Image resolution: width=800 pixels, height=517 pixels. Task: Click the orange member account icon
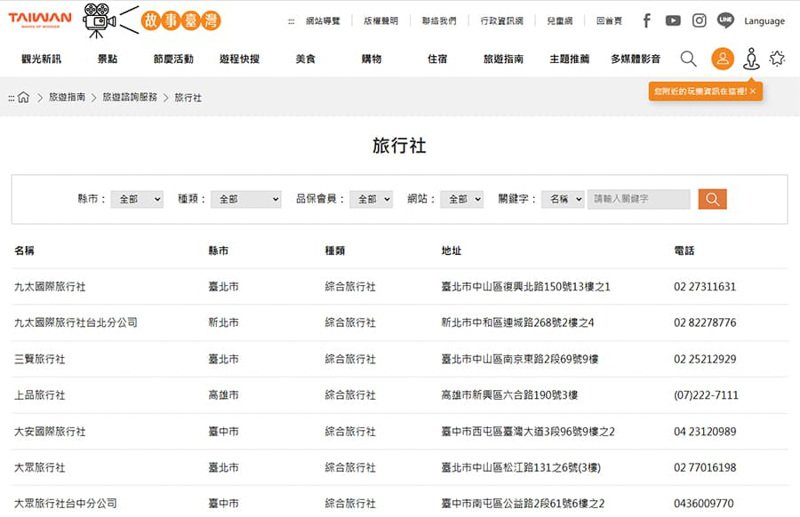[x=722, y=59]
